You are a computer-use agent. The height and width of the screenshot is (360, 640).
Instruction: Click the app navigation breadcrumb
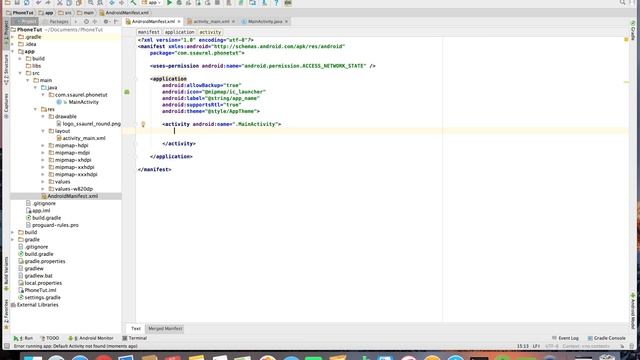[46, 13]
